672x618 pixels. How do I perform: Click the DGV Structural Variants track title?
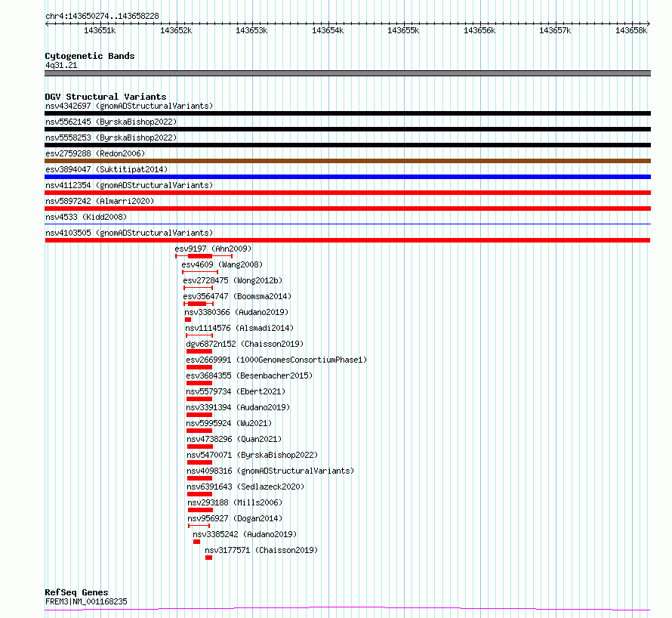(x=106, y=97)
